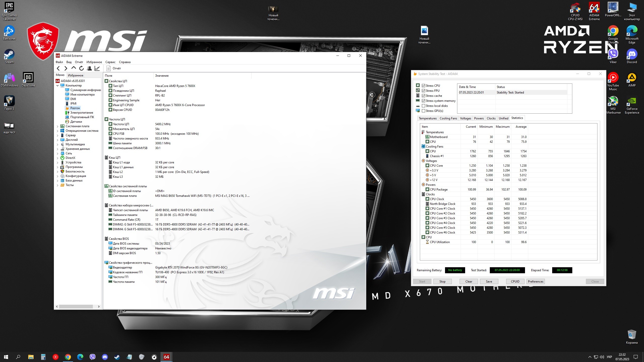The height and width of the screenshot is (362, 644).
Task: Collapse the Компьютер tree node
Action: [x=57, y=85]
